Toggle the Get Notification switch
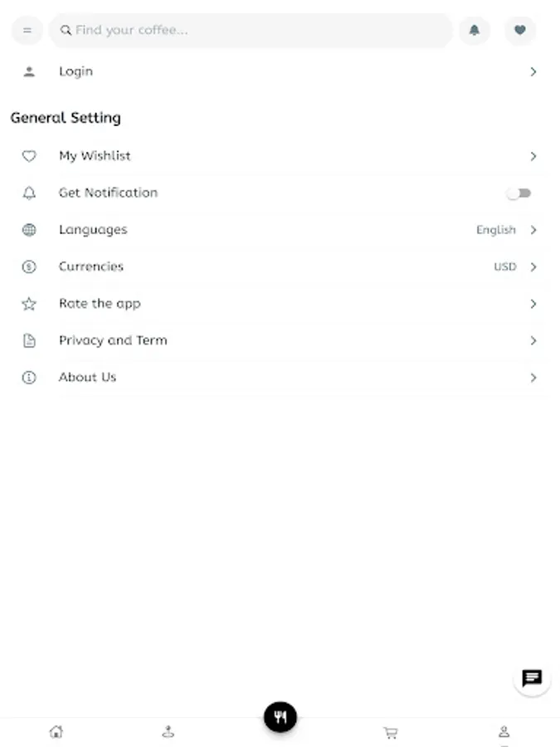Screen dimensions: 560x747 (519, 193)
